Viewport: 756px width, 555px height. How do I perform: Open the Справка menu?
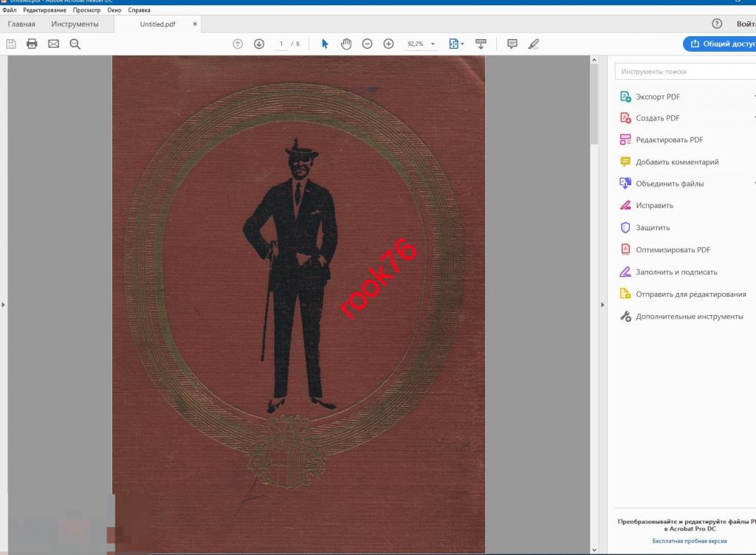[x=139, y=10]
